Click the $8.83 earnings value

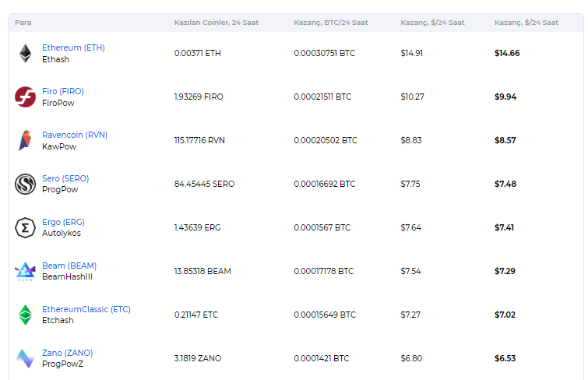(x=411, y=140)
